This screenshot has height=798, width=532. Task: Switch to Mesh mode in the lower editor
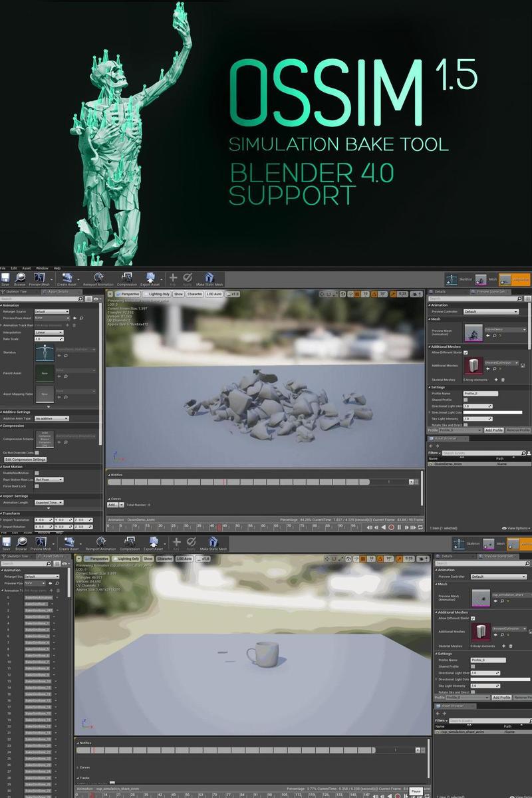(492, 544)
